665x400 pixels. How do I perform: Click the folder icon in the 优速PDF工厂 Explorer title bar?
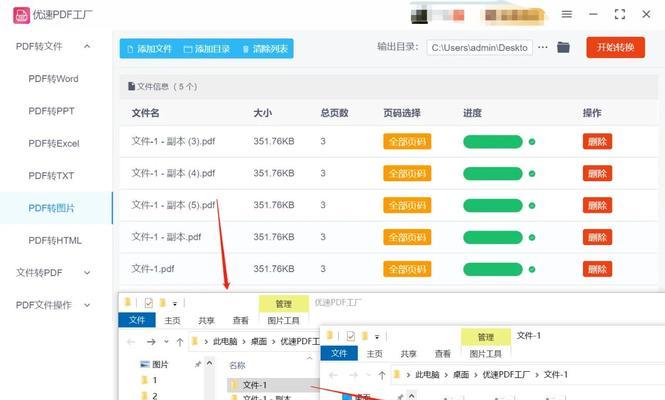coord(127,302)
